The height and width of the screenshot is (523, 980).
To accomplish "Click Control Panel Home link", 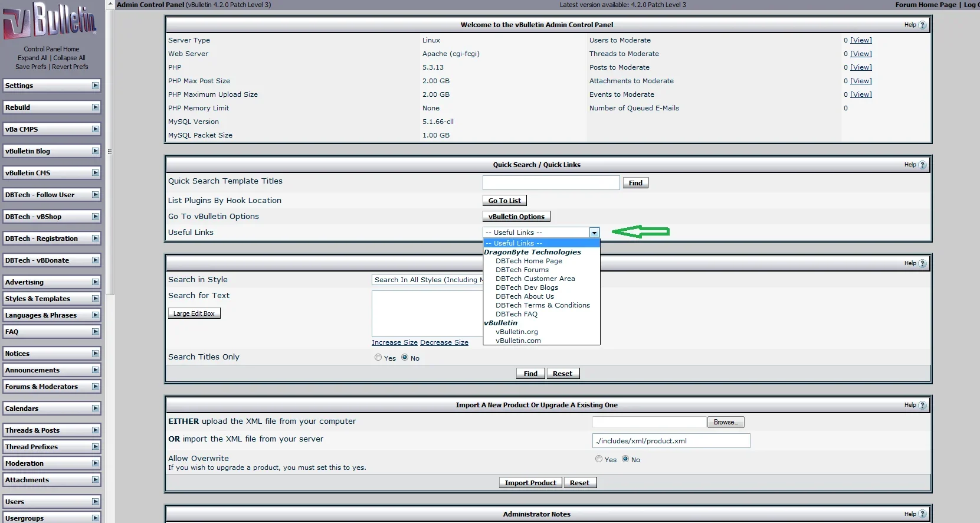I will pyautogui.click(x=51, y=49).
